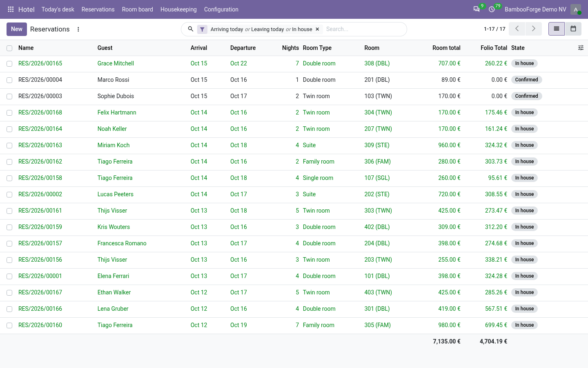Image resolution: width=588 pixels, height=368 pixels.
Task: Open the Reservations actions kebab menu
Action: pos(78,29)
